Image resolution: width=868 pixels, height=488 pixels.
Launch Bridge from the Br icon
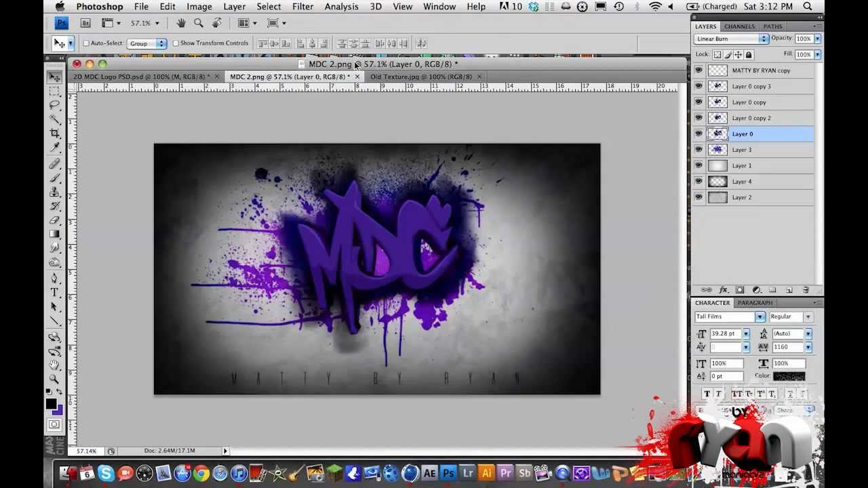coord(85,23)
